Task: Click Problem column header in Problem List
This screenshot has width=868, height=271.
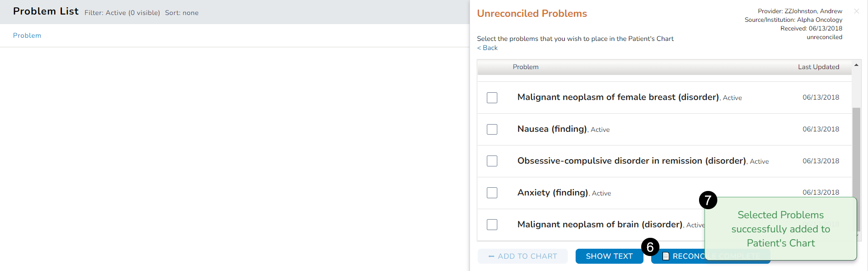Action: [27, 35]
